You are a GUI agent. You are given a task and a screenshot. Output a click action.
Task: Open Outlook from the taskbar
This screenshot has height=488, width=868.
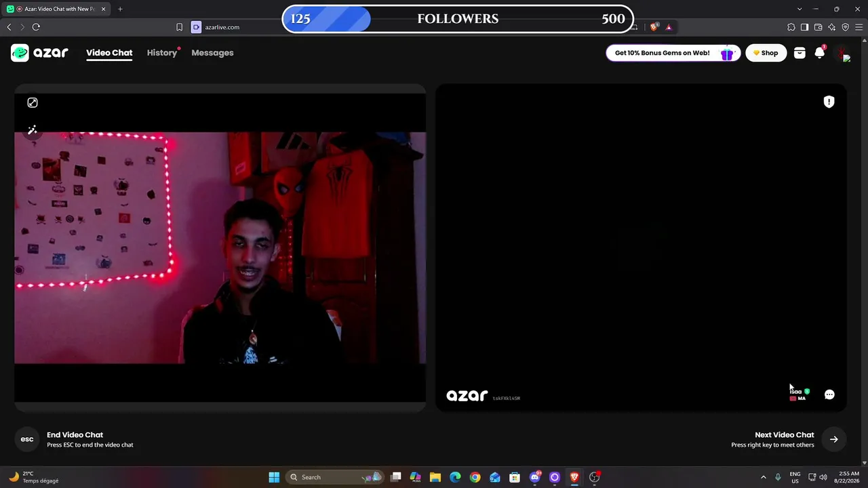coord(495,477)
